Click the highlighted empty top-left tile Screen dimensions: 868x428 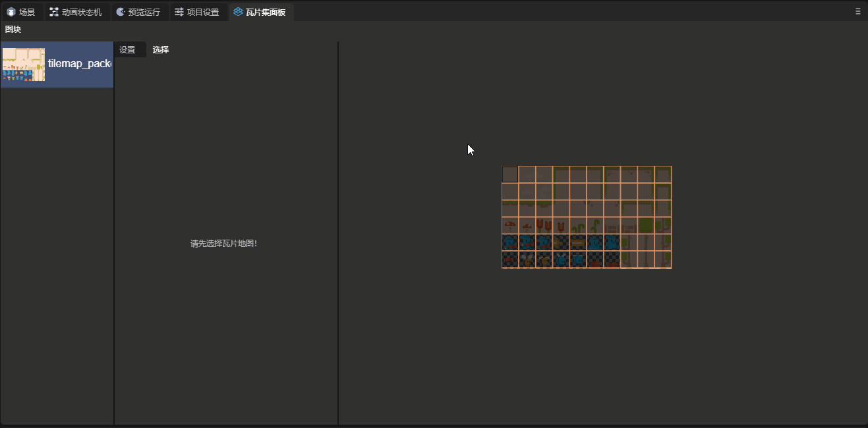pos(510,174)
